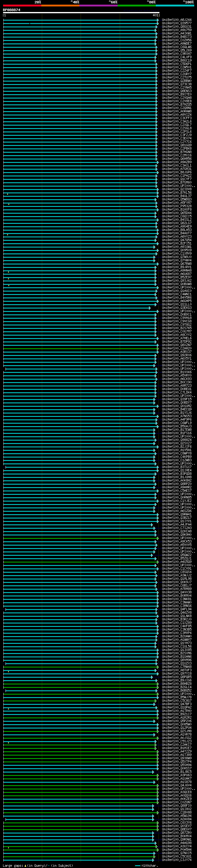Click the label UniRef100_Q3EKG3
Viewport: 197px width, 868px height.
(176, 308)
